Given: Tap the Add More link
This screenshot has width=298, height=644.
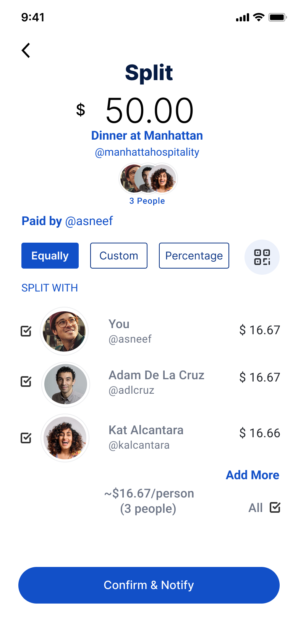Looking at the screenshot, I should [253, 475].
